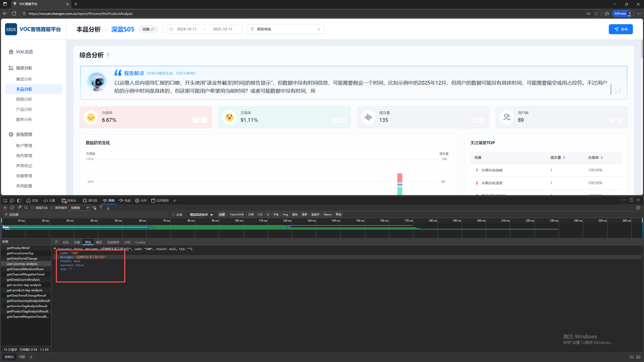The width and height of the screenshot is (644, 362).
Task: Click the report text scrollbar handle
Action: pos(611,89)
